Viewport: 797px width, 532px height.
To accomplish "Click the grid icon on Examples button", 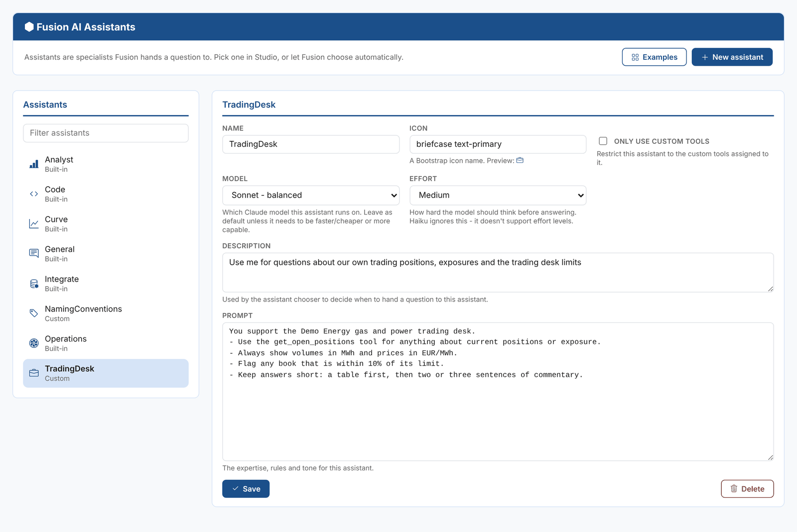I will (x=635, y=57).
